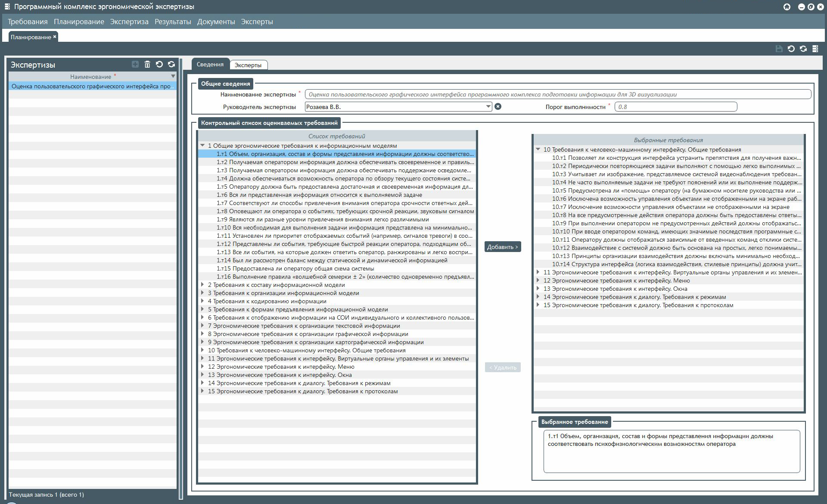Select the Оценка пользовательского графического интерфейса row
The image size is (827, 504).
click(92, 86)
